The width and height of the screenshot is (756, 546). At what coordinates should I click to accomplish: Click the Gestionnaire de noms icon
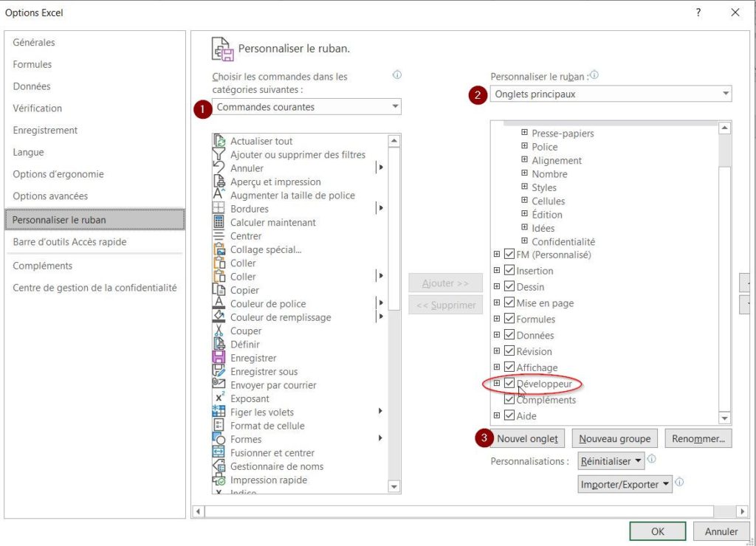point(219,466)
